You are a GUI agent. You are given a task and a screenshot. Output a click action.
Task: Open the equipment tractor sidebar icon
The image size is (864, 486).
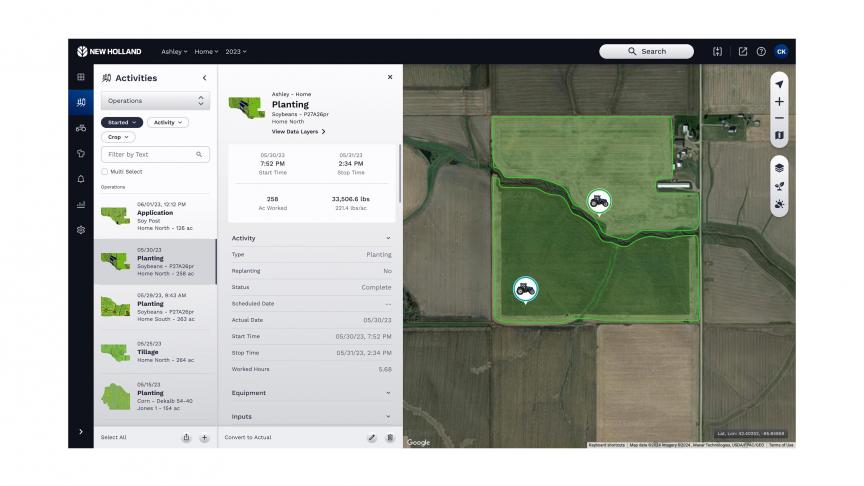click(81, 128)
